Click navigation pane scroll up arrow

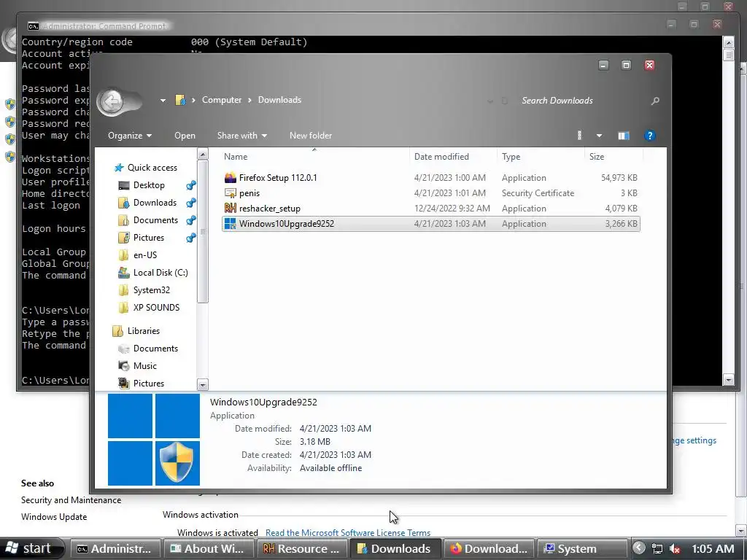(203, 155)
